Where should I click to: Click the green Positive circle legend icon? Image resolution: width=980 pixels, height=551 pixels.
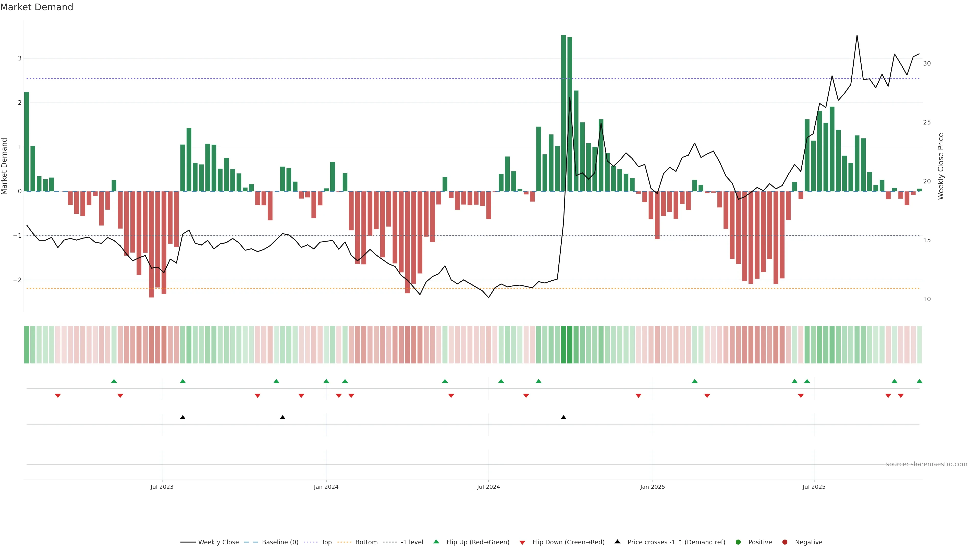tap(738, 542)
